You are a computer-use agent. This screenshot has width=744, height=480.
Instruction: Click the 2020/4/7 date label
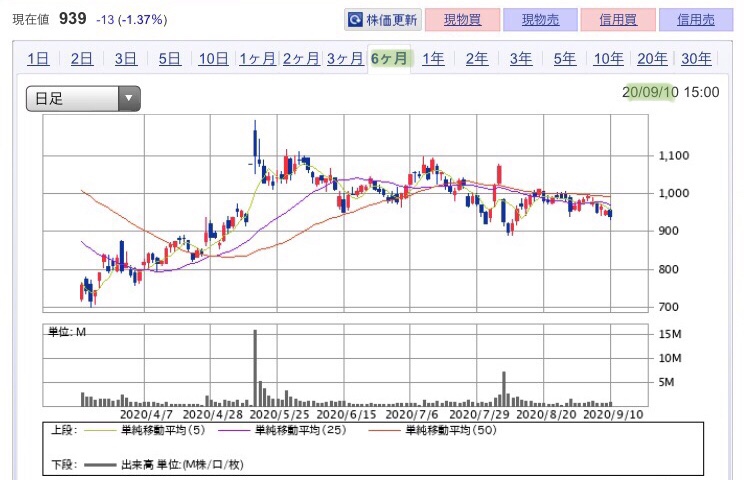click(146, 415)
